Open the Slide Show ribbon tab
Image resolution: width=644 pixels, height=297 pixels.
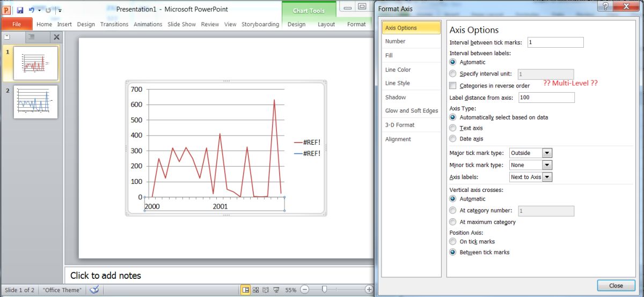pos(181,24)
